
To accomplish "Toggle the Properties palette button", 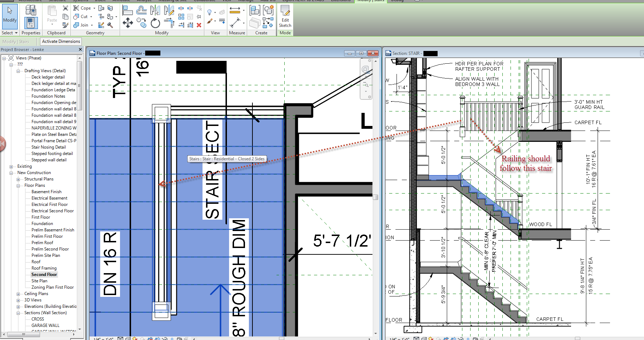I will [x=31, y=23].
